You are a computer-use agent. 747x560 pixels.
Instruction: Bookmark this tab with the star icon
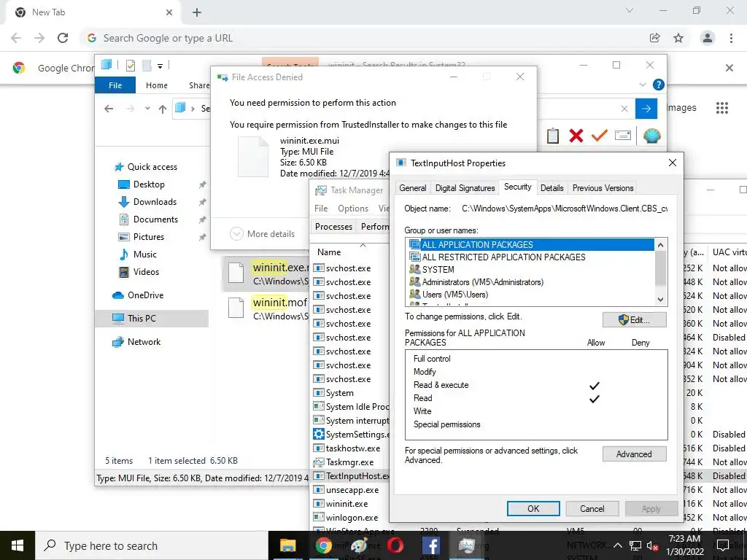click(678, 38)
